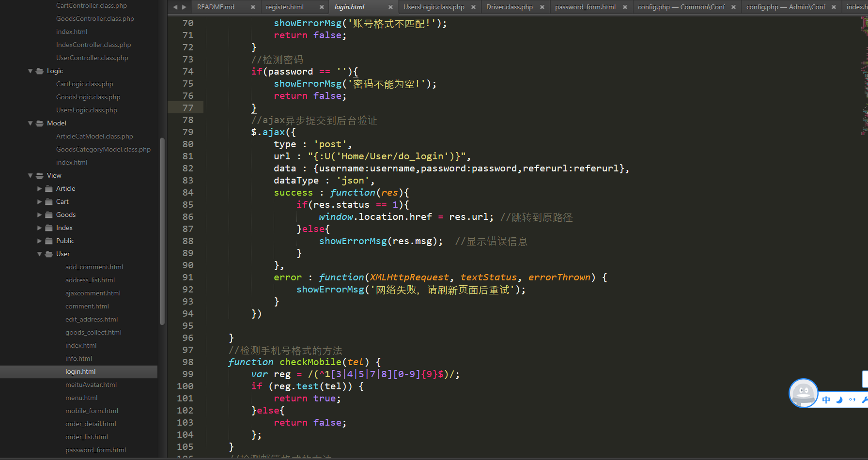
Task: Switch to config.php — Common\Conf tab
Action: pos(682,7)
